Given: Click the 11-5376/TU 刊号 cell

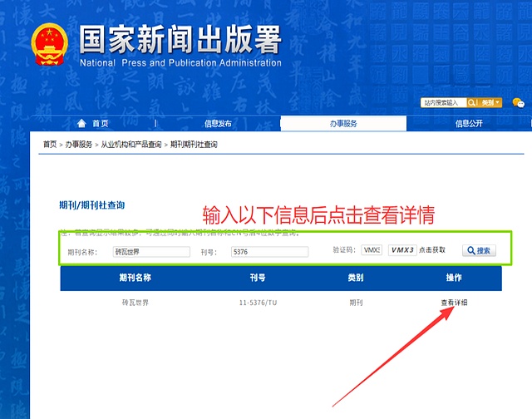Looking at the screenshot, I should pyautogui.click(x=258, y=303).
